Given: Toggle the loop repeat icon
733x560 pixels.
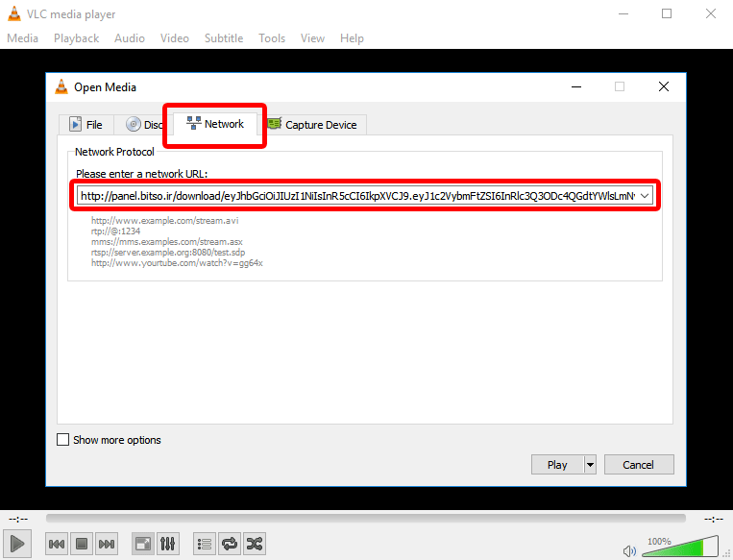Looking at the screenshot, I should (x=230, y=544).
